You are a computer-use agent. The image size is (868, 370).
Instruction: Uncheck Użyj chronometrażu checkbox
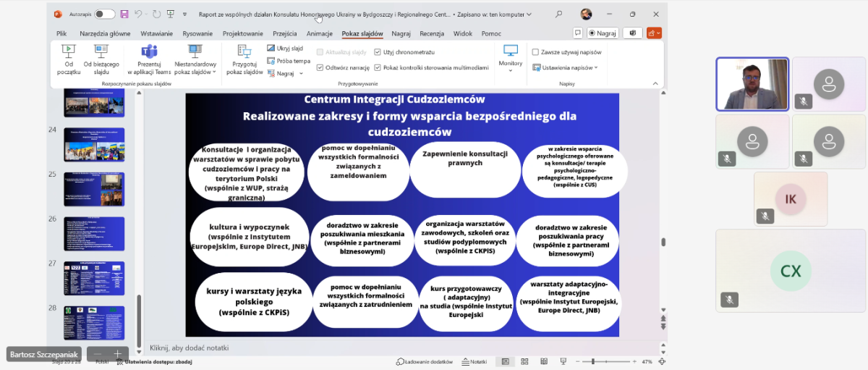pos(378,52)
